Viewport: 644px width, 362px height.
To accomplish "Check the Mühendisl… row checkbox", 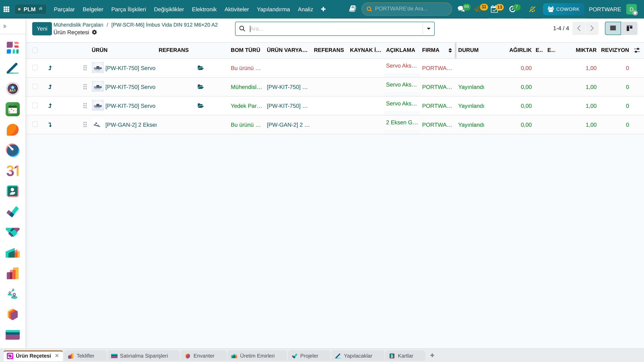I will (35, 87).
